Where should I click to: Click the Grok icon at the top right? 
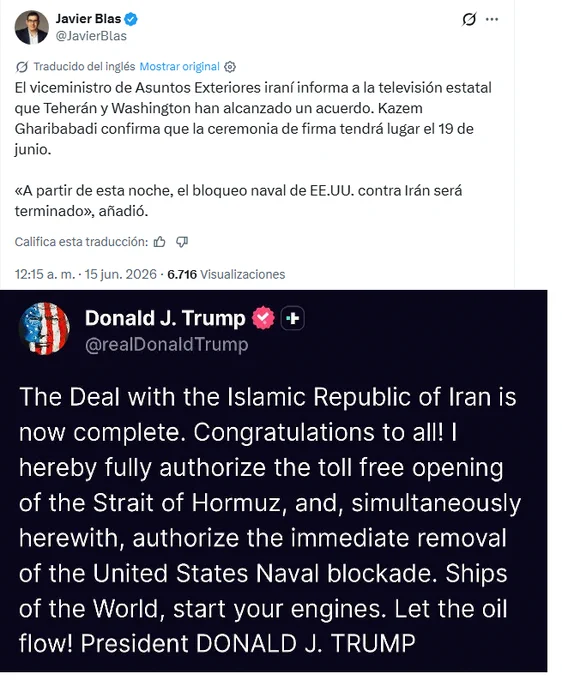tap(469, 19)
